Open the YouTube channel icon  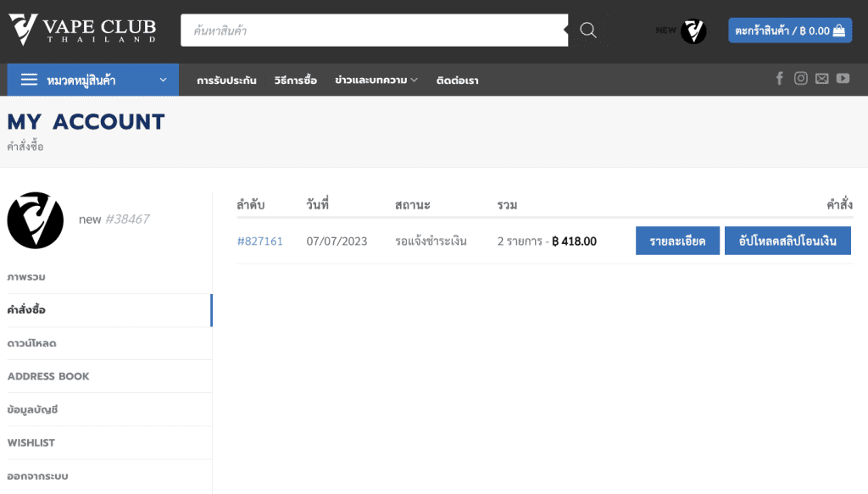(843, 78)
